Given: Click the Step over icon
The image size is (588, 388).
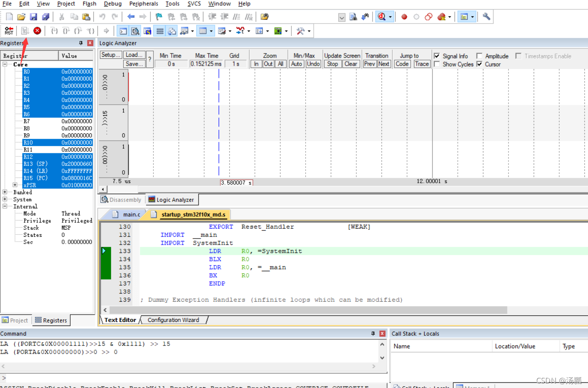Looking at the screenshot, I should (x=66, y=31).
